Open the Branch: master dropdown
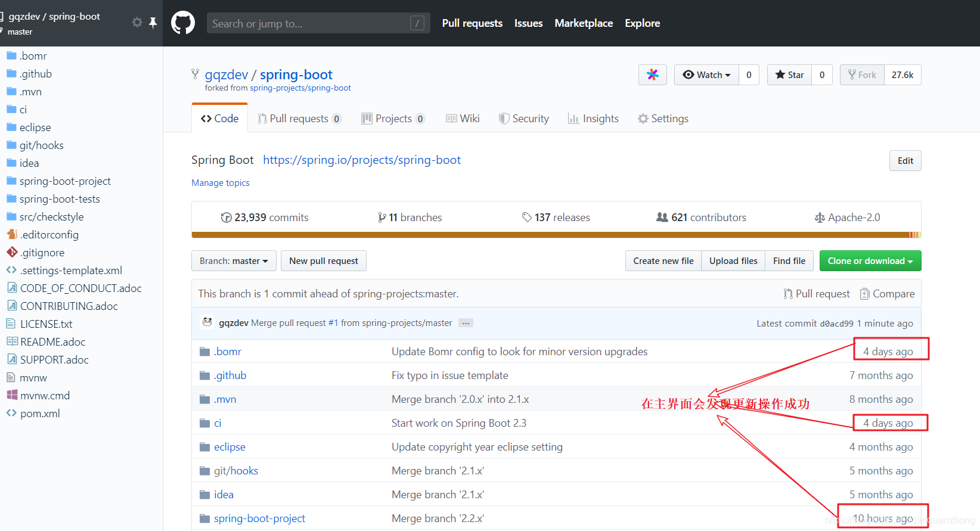The height and width of the screenshot is (531, 980). 234,261
